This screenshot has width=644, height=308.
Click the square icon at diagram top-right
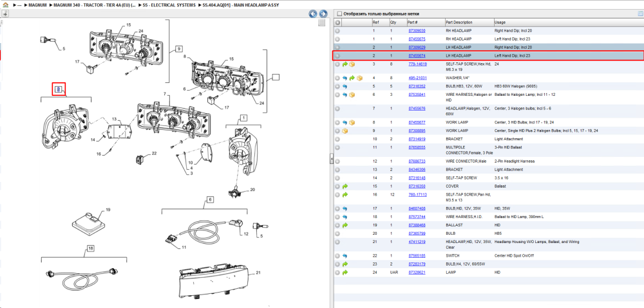pos(321,23)
